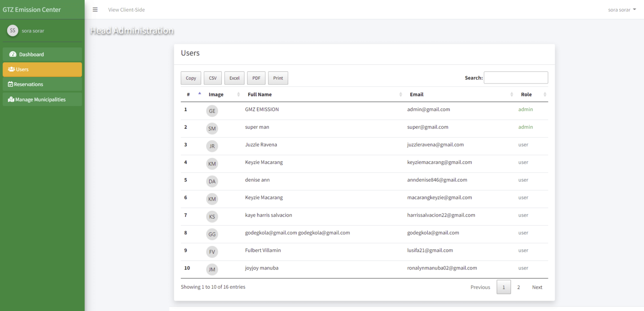Open View Client-Side
This screenshot has height=311, width=644.
126,9
